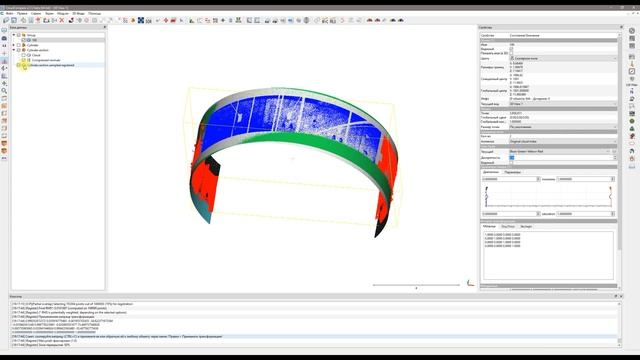Click the left handle of scalar field histogram
The image size is (640, 360).
486,196
